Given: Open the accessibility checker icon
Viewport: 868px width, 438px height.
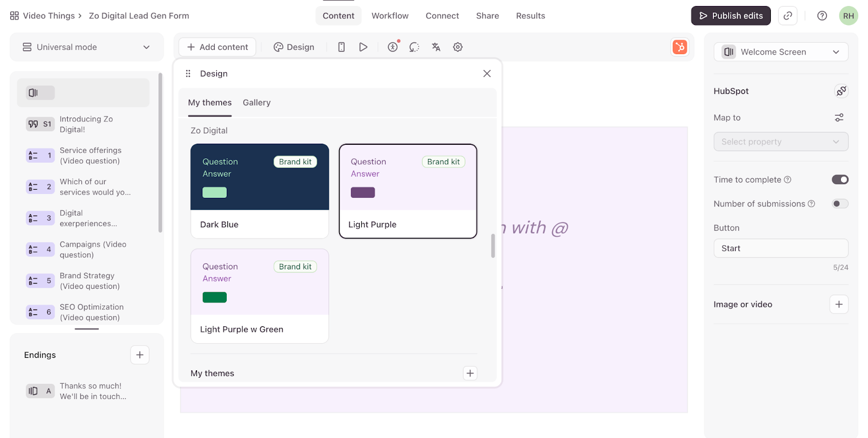Looking at the screenshot, I should pyautogui.click(x=393, y=47).
